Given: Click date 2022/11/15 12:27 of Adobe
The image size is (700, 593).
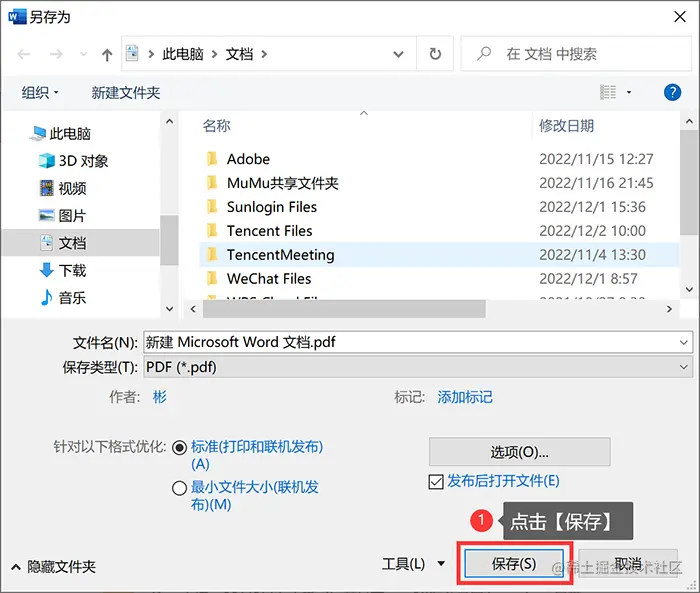Looking at the screenshot, I should tap(596, 159).
